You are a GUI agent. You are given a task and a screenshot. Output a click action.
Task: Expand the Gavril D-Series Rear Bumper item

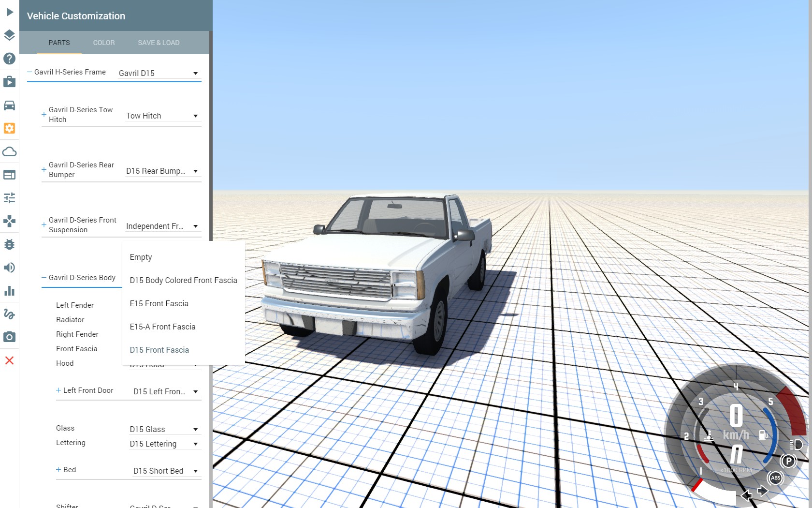(44, 170)
